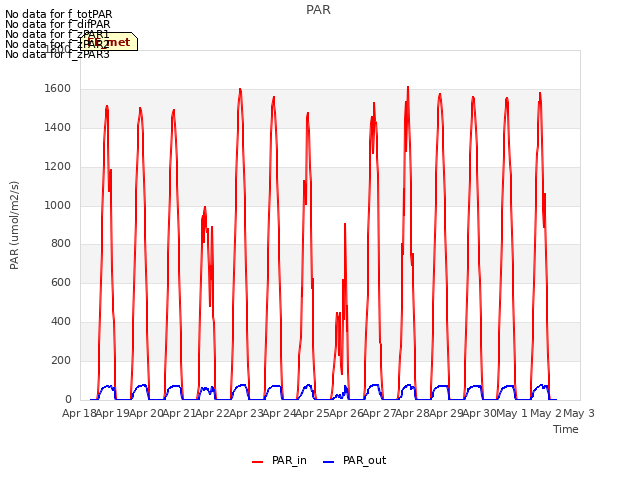The width and height of the screenshot is (640, 480).
Task: Click the red PAR_in legend swatch
Action: (x=258, y=462)
